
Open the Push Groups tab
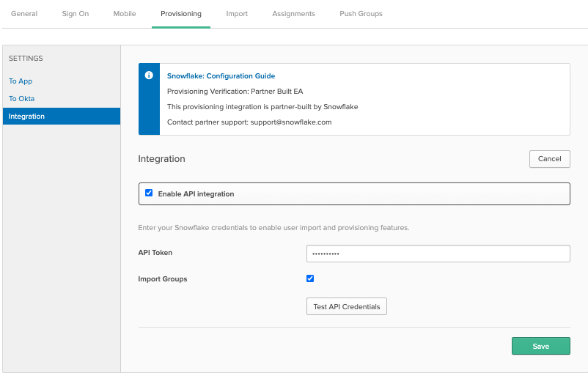[361, 14]
